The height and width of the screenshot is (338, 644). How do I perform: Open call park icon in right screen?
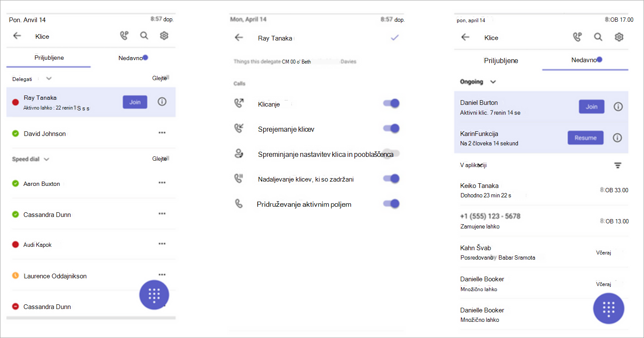pos(577,37)
